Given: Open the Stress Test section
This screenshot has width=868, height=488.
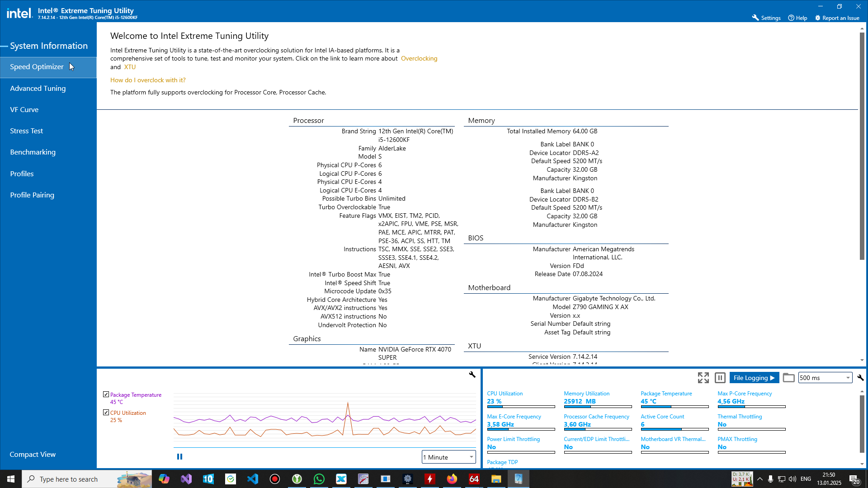Looking at the screenshot, I should tap(27, 131).
